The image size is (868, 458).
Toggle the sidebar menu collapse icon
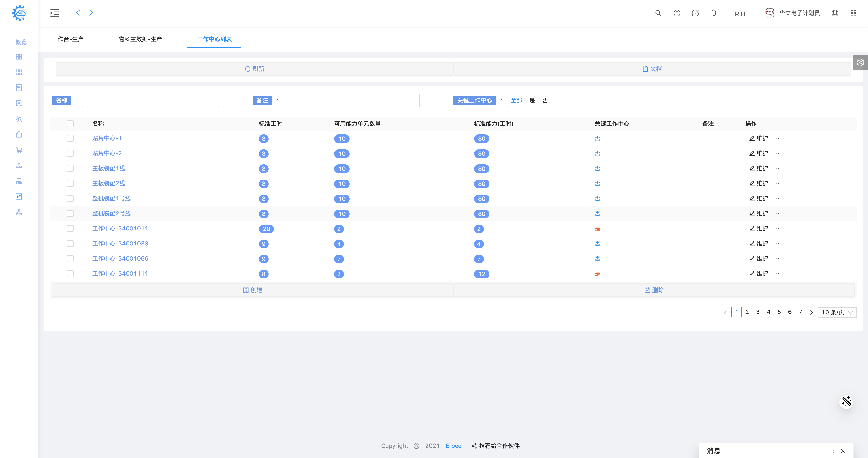(55, 13)
